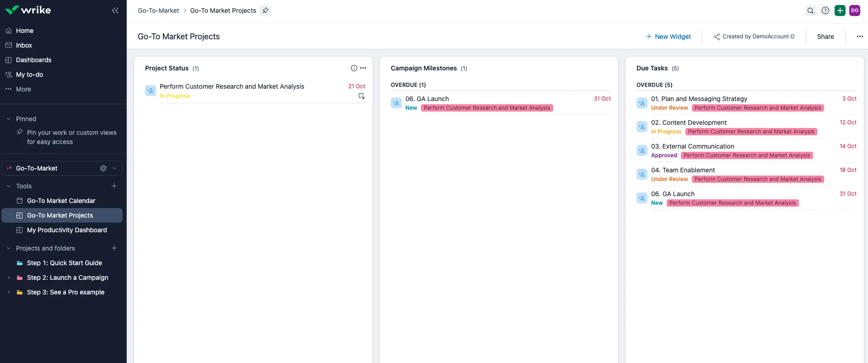Click the open-item icon under 21 Oct

(x=361, y=96)
